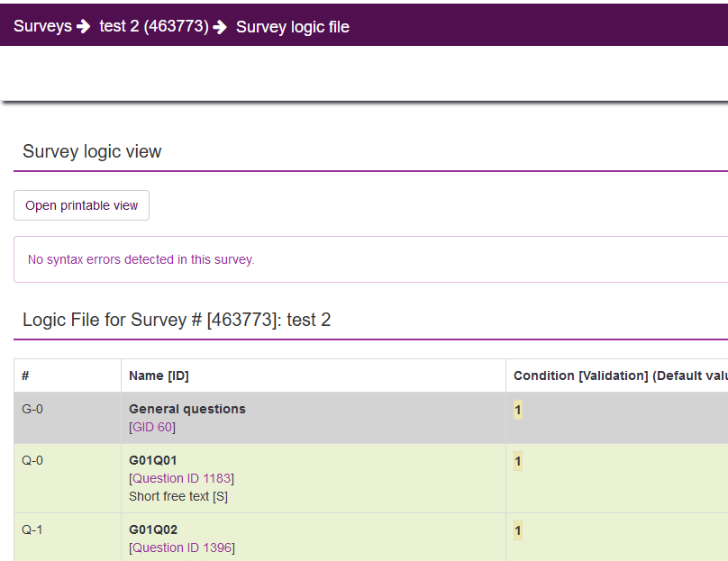Screen dimensions: 728x561
Task: Click the Q-1 row number cell
Action: click(32, 529)
